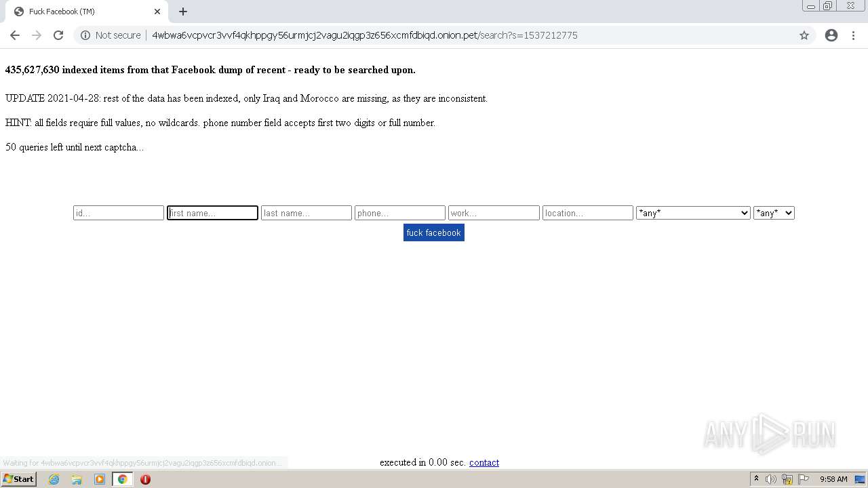Open a new tab with plus icon
This screenshot has width=868, height=488.
pos(183,12)
